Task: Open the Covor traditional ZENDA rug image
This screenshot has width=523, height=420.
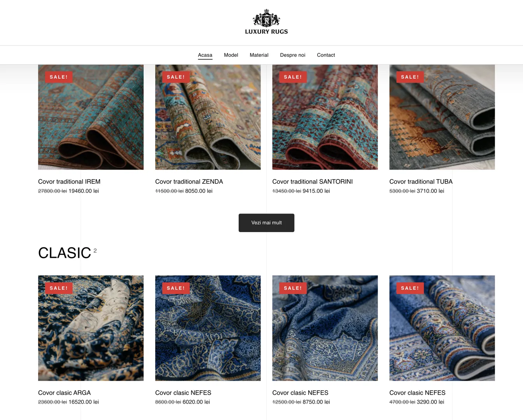Action: (208, 117)
